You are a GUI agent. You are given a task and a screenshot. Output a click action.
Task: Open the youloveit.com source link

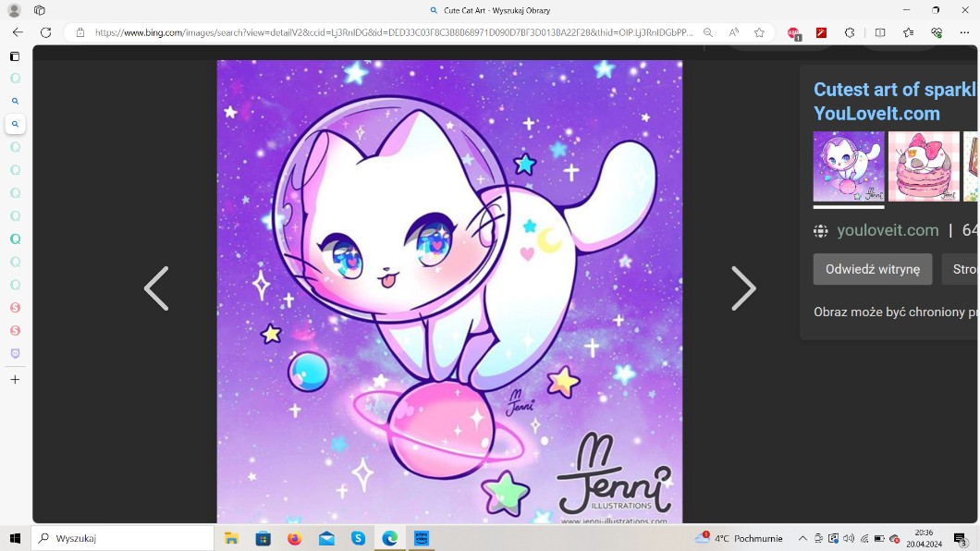[x=887, y=230]
